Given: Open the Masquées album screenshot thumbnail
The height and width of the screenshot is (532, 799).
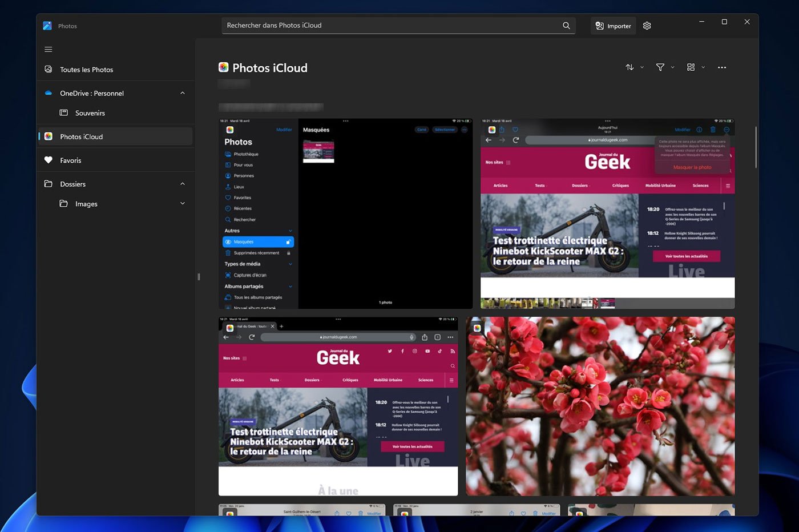Looking at the screenshot, I should point(346,213).
